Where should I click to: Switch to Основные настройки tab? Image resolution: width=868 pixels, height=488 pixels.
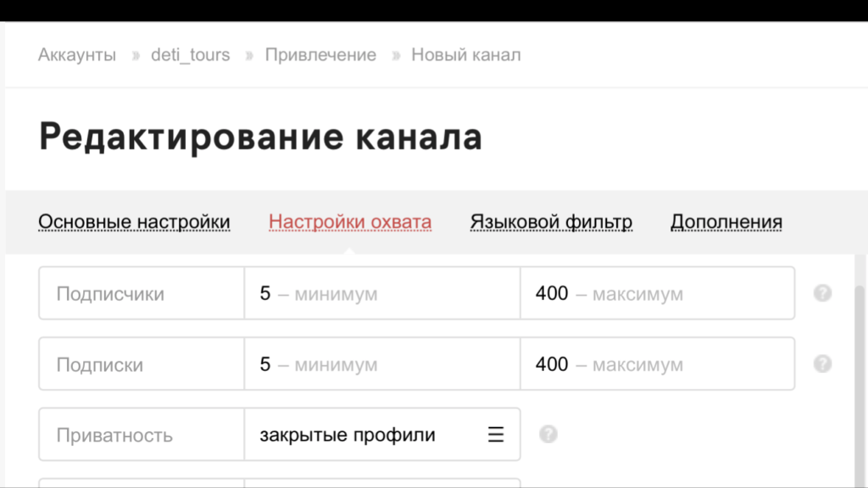(134, 222)
